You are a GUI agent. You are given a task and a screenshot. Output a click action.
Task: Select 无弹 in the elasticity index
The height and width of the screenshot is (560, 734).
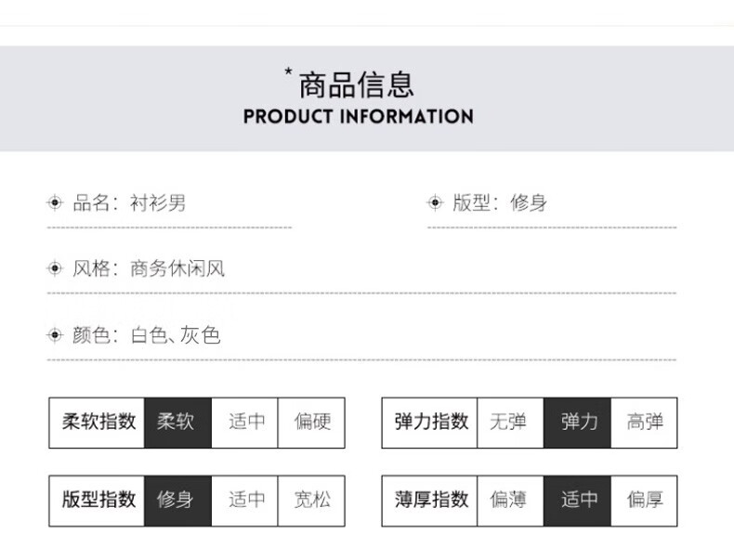click(x=510, y=423)
